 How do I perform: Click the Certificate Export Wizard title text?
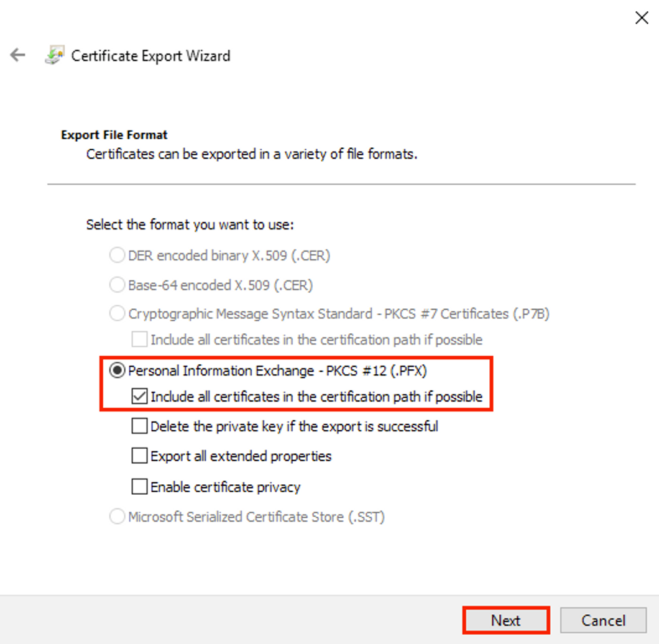(150, 56)
